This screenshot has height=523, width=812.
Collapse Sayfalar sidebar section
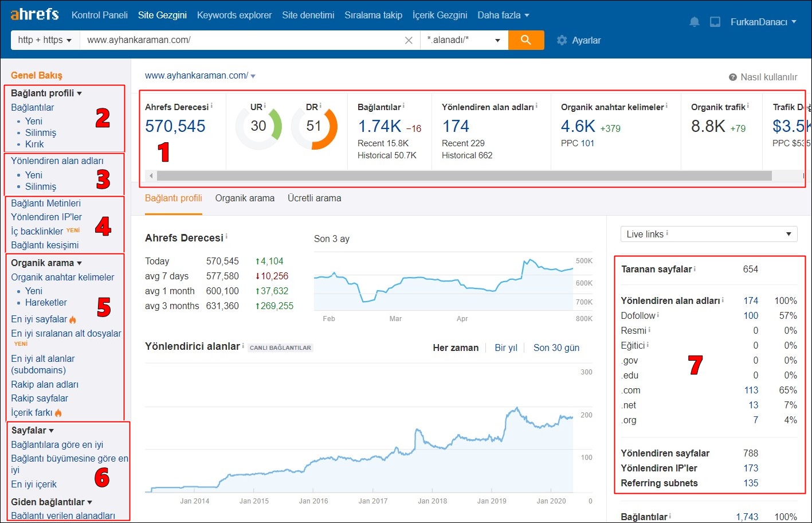click(x=33, y=430)
